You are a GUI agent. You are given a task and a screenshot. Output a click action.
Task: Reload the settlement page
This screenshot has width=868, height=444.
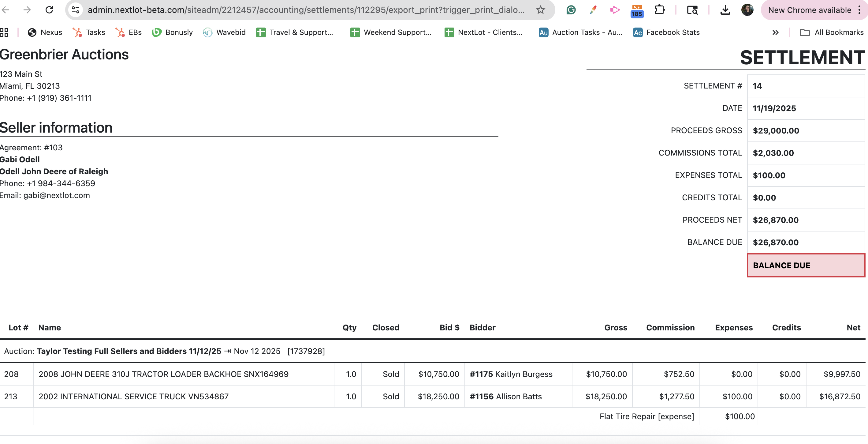click(x=49, y=10)
